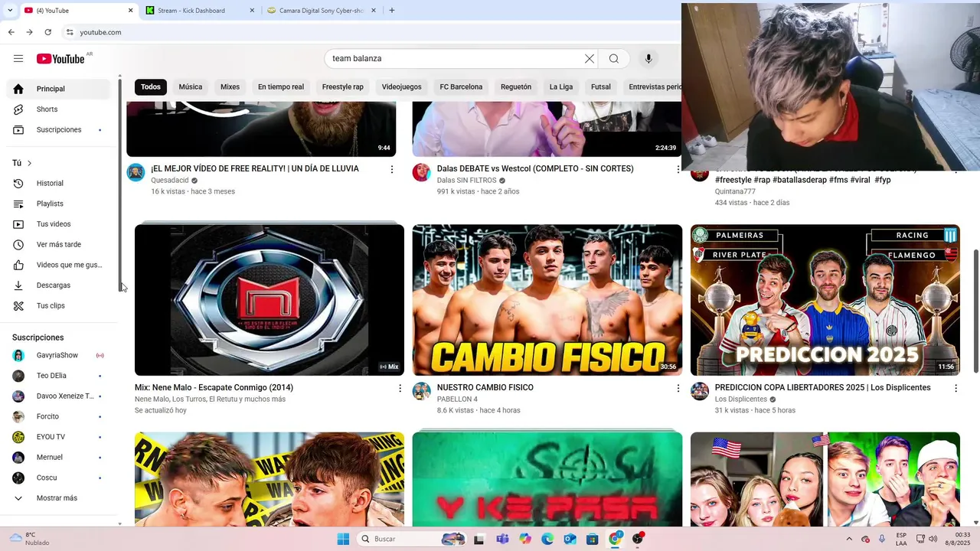Open options for PREDICCION COPA LIBERTADORES
Screen dimensions: 980x551
pyautogui.click(x=955, y=389)
